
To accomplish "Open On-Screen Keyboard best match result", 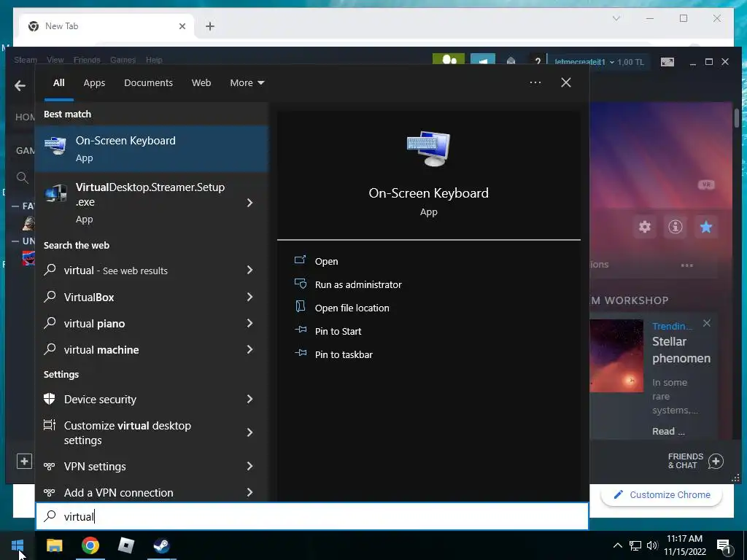I will [152, 149].
